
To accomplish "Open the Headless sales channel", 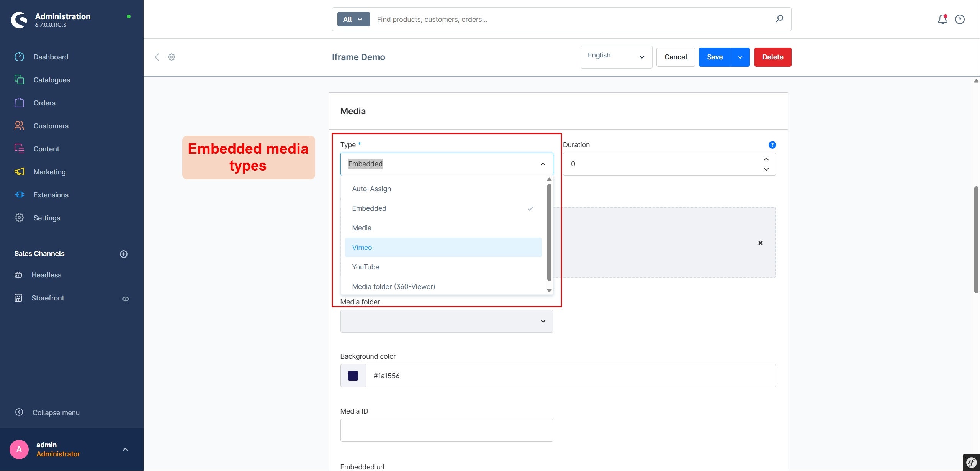I will point(46,275).
